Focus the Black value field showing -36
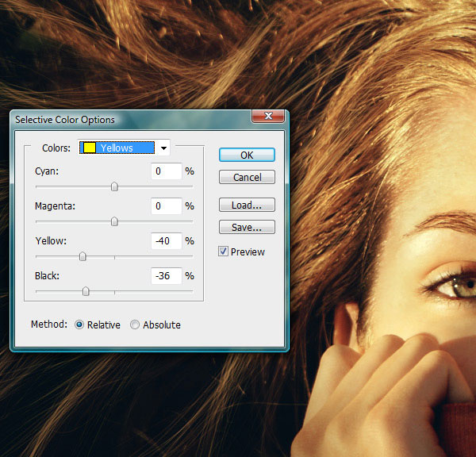 [x=167, y=276]
